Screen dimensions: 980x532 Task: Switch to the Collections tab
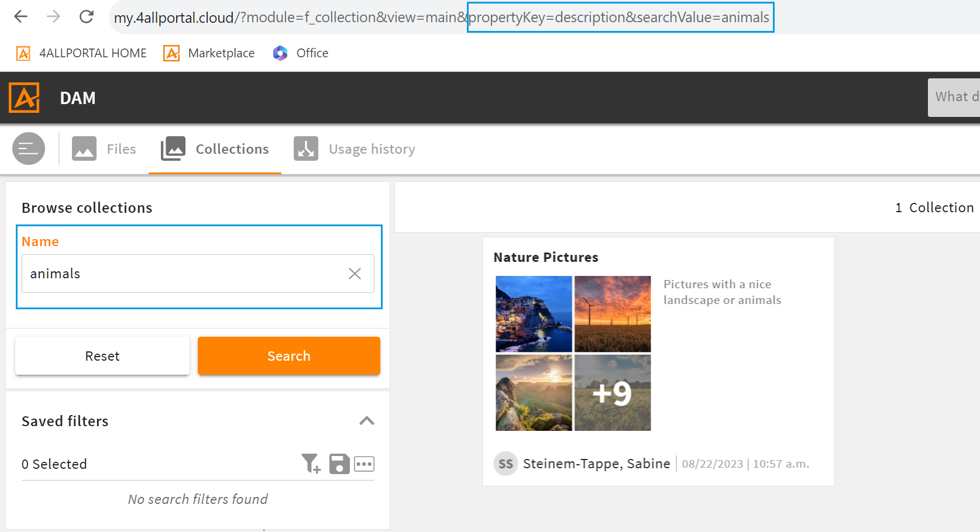215,149
